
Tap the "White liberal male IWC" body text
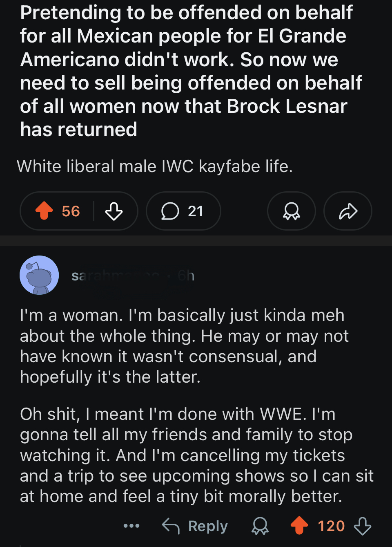155,166
